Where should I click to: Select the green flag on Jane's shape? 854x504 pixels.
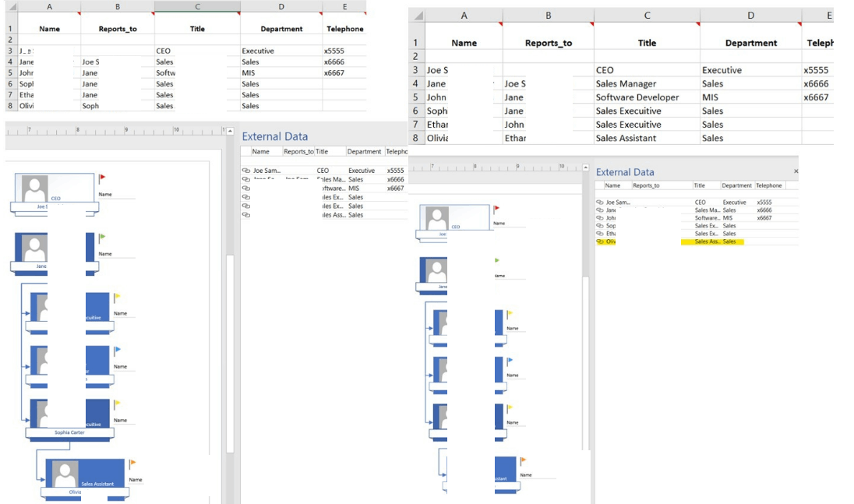102,236
